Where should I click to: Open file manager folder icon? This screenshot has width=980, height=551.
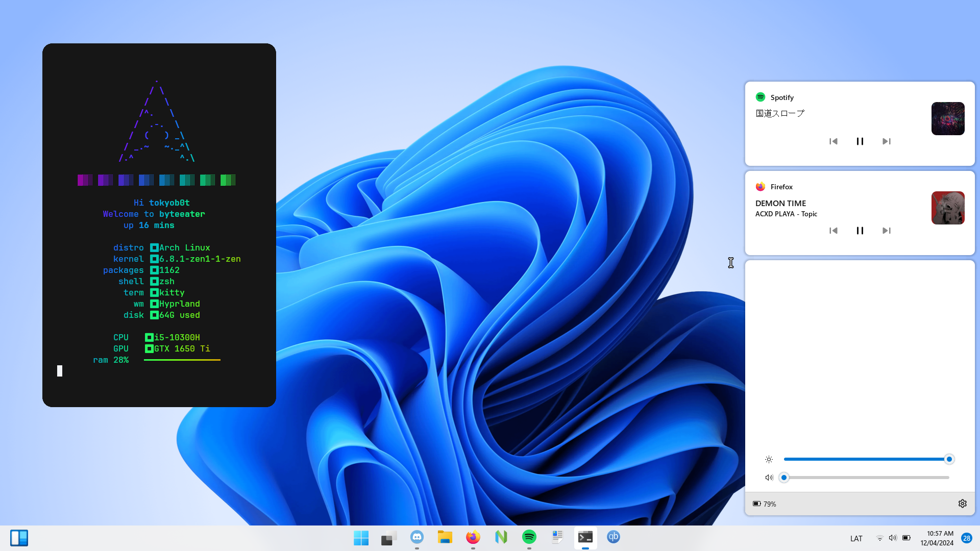pyautogui.click(x=445, y=537)
